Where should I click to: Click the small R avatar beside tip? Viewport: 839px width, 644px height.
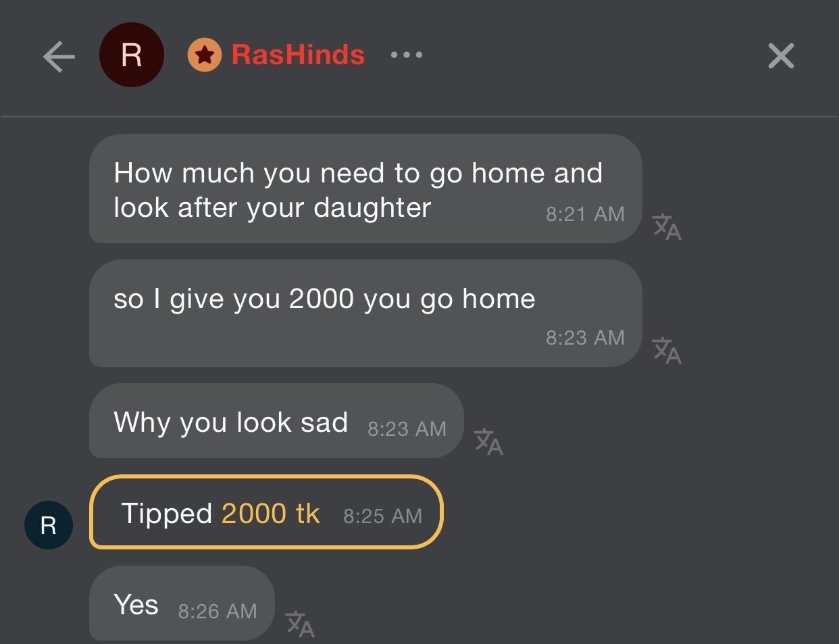(x=49, y=525)
